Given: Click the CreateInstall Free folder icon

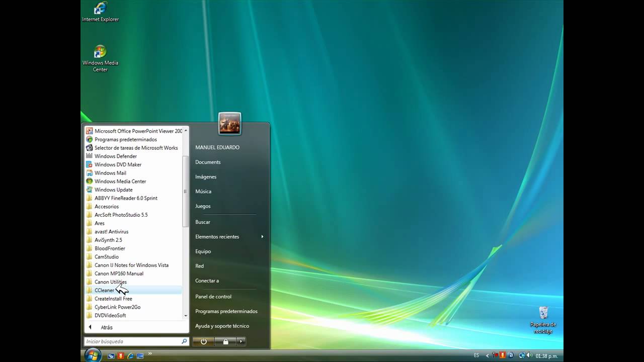Looking at the screenshot, I should (90, 299).
